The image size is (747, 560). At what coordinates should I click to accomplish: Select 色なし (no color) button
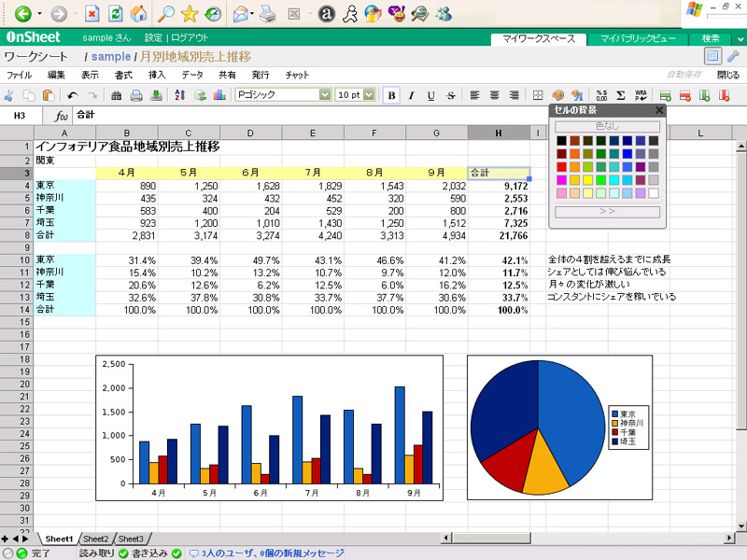click(608, 126)
